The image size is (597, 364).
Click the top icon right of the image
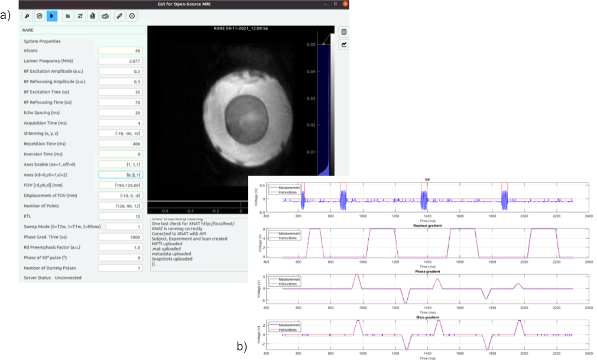click(x=345, y=31)
